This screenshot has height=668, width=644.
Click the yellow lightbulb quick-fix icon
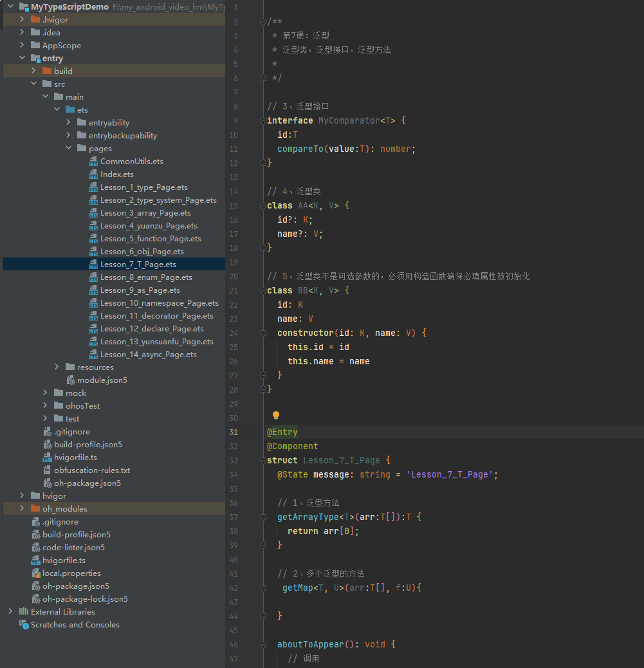coord(276,415)
